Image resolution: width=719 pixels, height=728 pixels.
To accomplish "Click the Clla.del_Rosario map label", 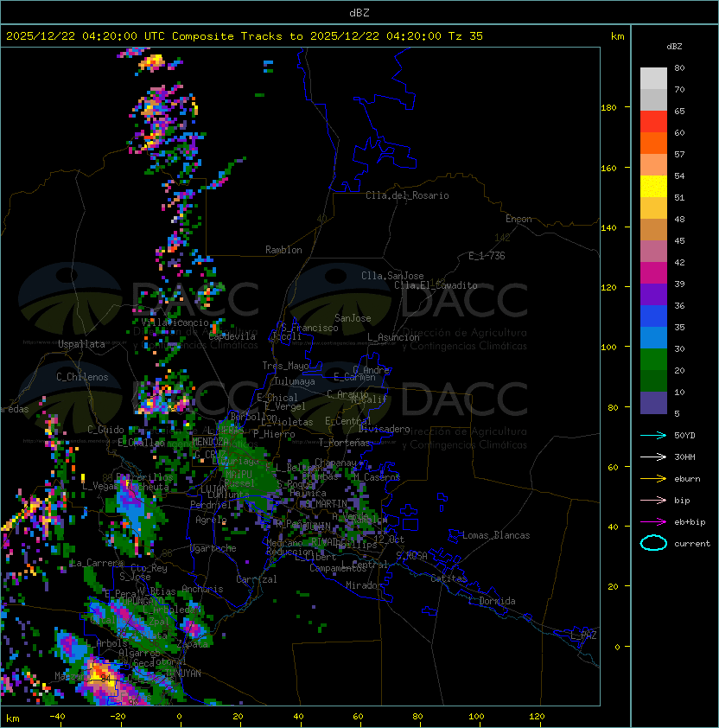I will [407, 195].
